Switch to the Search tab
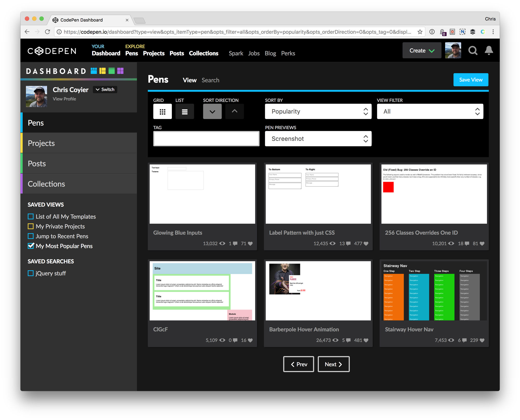 (210, 80)
